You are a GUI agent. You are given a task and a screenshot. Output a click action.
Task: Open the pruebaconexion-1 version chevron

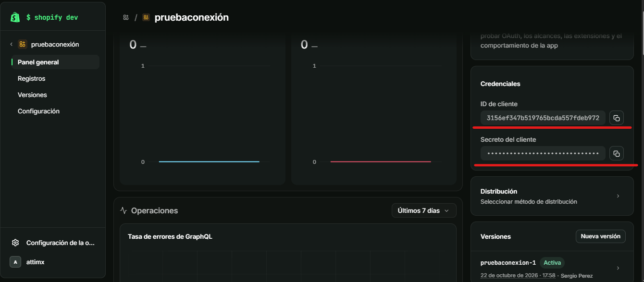[x=618, y=268]
